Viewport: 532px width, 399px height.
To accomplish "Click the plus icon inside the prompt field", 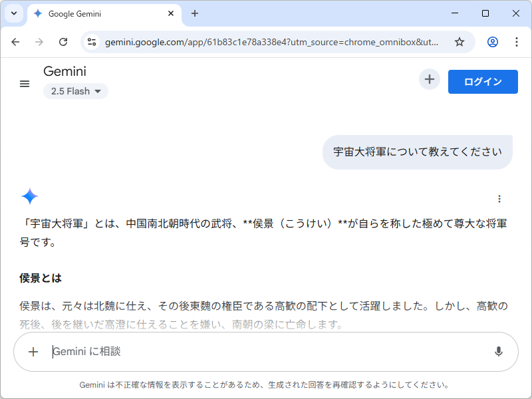I will [33, 352].
